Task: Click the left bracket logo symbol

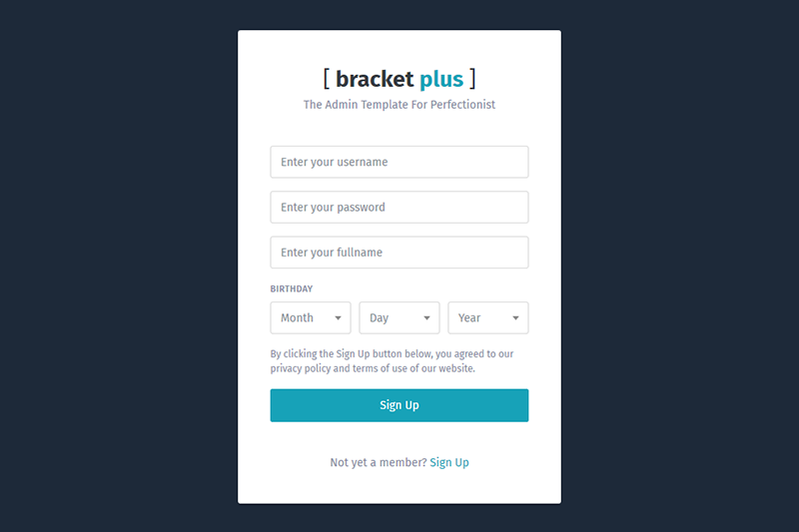Action: (327, 79)
